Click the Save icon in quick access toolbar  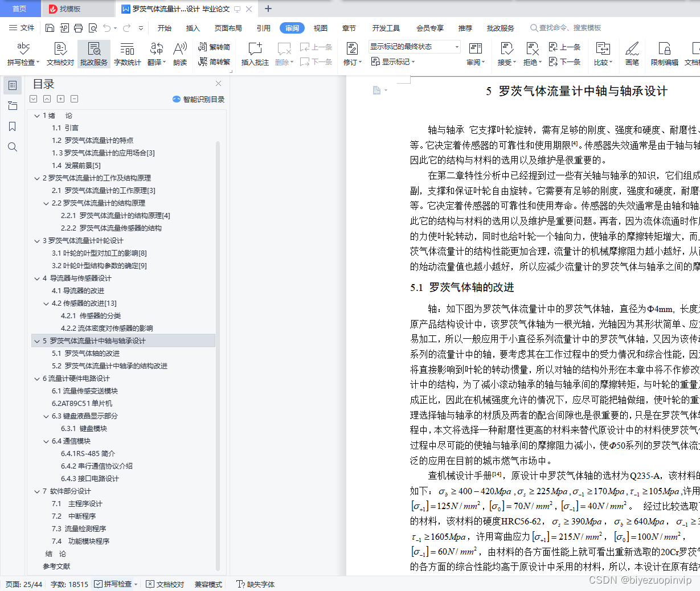coord(50,27)
